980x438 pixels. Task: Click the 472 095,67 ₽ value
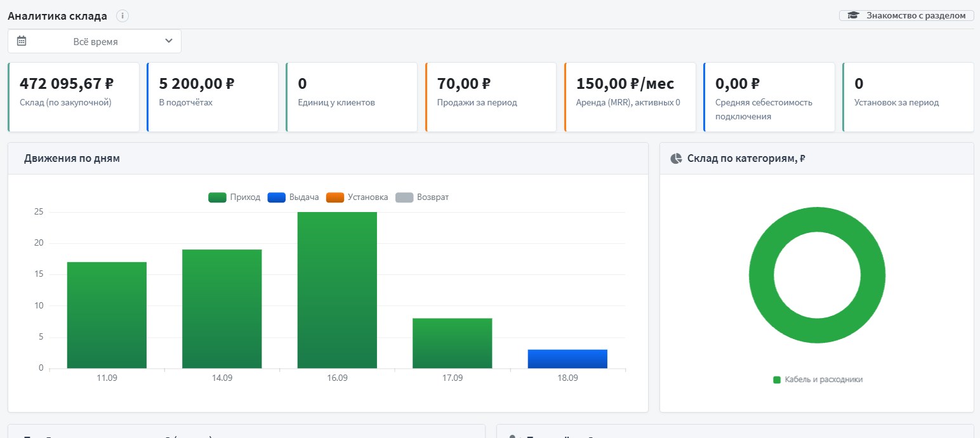coord(67,83)
